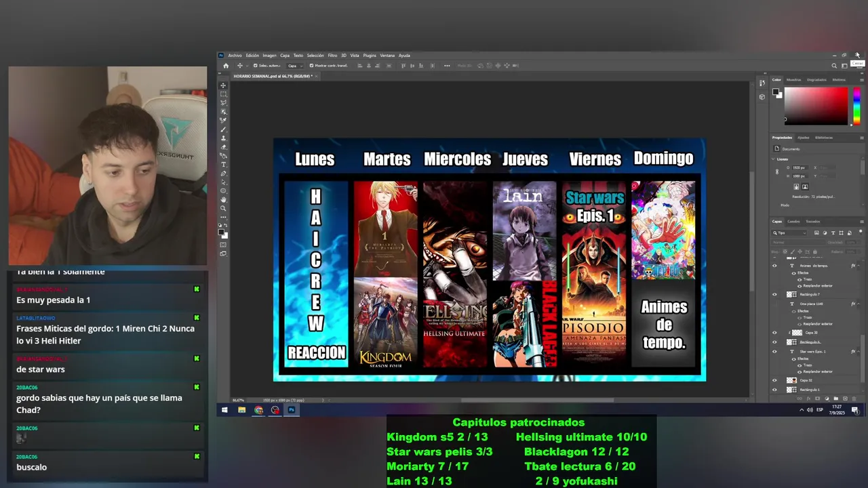Open the Archivo menu
The width and height of the screenshot is (868, 488).
coord(235,55)
